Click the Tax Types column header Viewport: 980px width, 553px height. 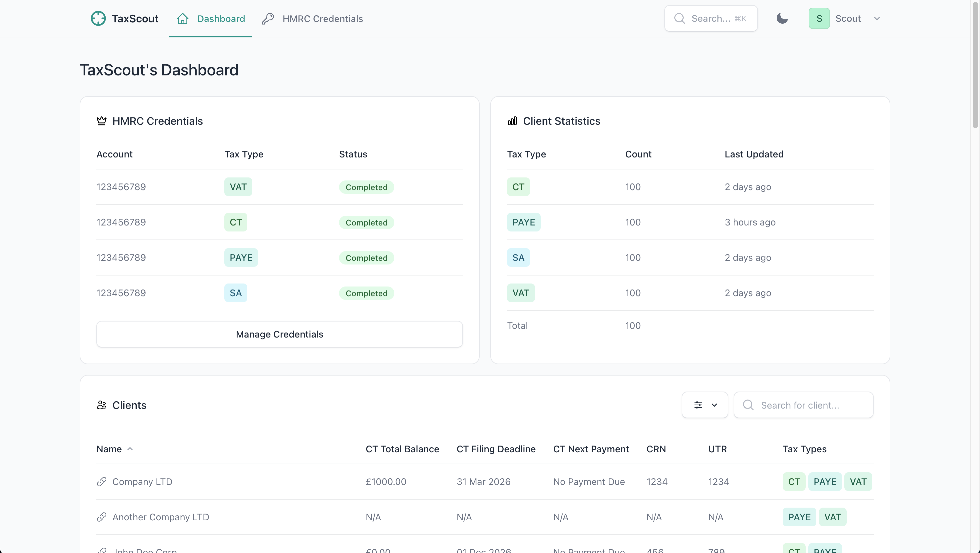coord(805,449)
